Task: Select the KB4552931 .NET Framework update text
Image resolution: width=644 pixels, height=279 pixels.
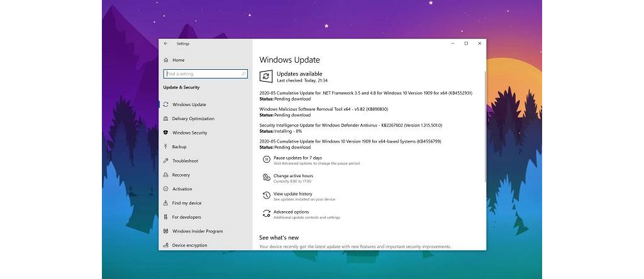Action: point(365,93)
